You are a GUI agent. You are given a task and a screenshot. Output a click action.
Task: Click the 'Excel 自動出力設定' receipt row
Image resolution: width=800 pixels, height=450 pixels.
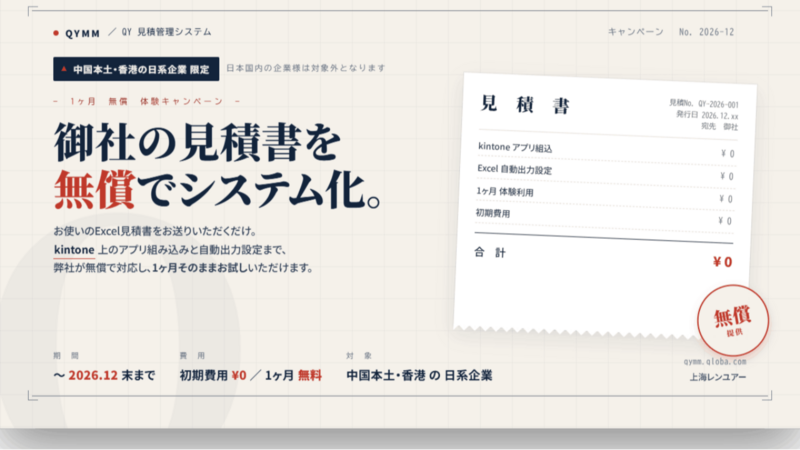tap(605, 172)
